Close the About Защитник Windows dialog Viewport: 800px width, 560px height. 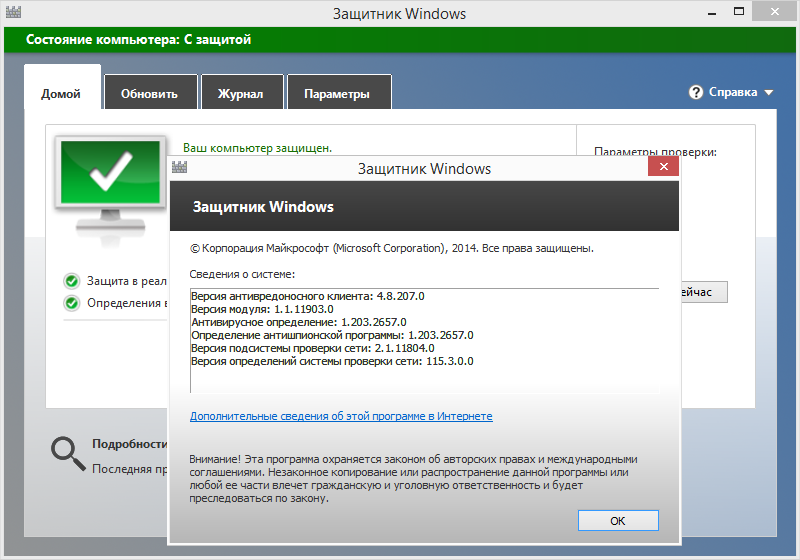pos(663,166)
